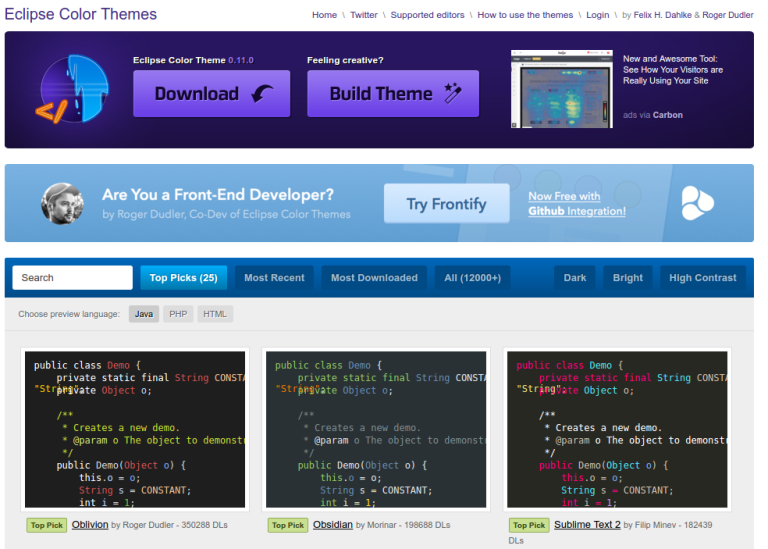
Task: Focus the Search input field
Action: [72, 278]
